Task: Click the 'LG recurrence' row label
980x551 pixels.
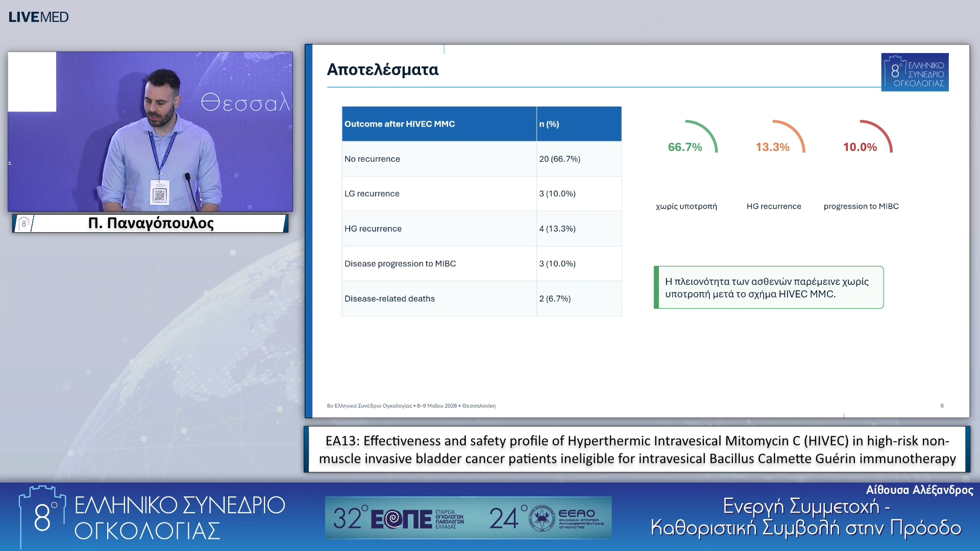Action: coord(372,193)
